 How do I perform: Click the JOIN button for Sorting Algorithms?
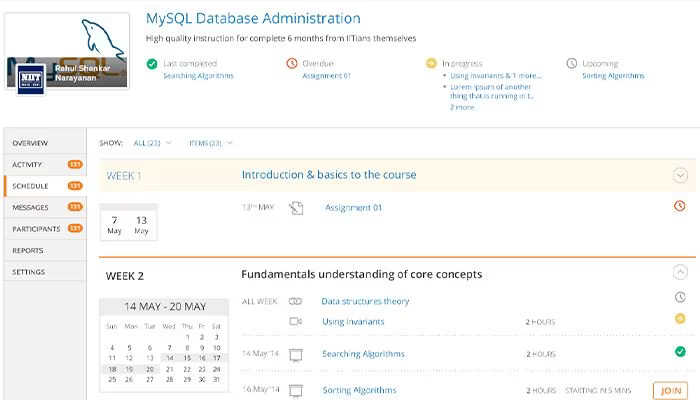(x=671, y=391)
